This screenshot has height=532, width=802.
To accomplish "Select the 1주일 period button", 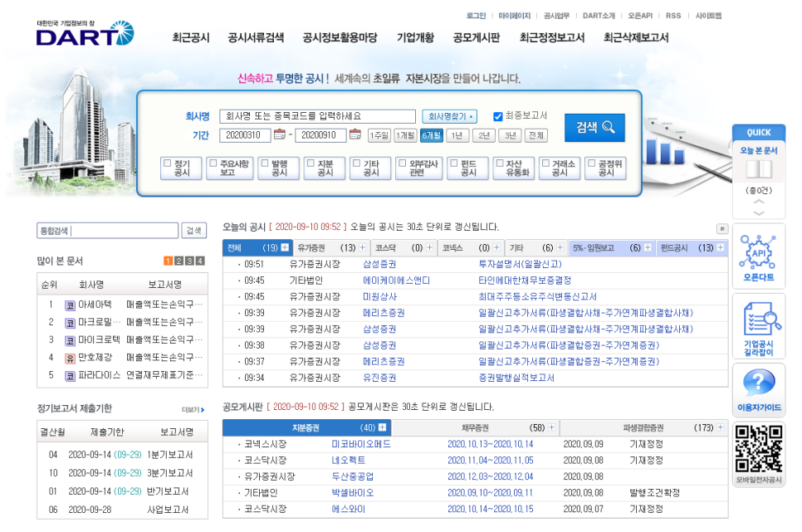I will tap(379, 135).
